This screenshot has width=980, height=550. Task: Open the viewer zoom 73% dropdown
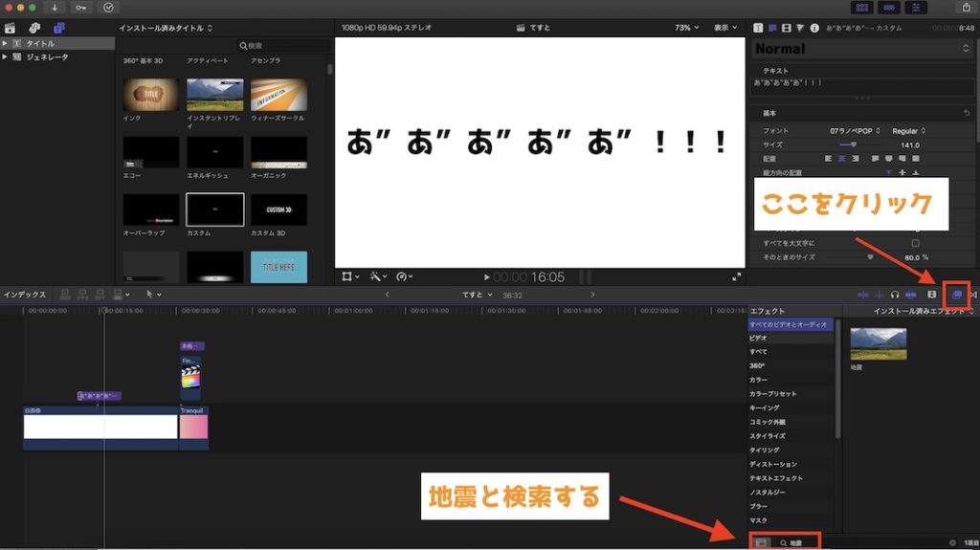[x=686, y=28]
